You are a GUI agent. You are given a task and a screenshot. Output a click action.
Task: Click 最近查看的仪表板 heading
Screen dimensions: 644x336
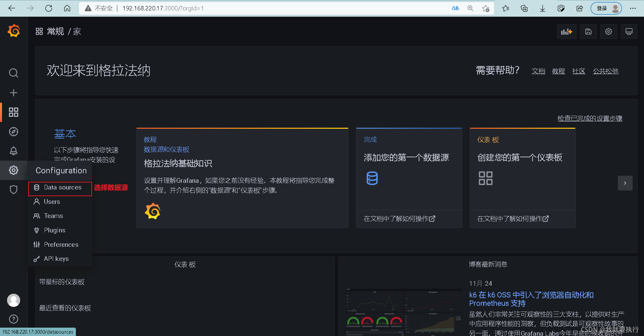(x=65, y=308)
